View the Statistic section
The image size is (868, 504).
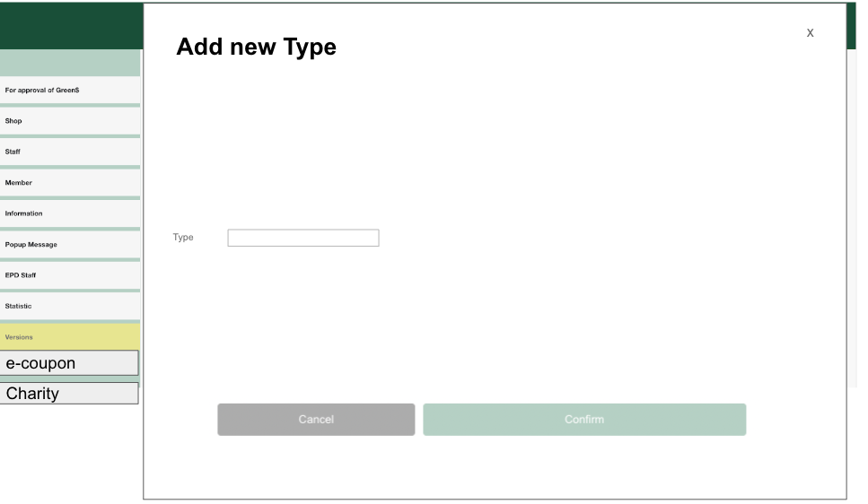click(x=69, y=307)
